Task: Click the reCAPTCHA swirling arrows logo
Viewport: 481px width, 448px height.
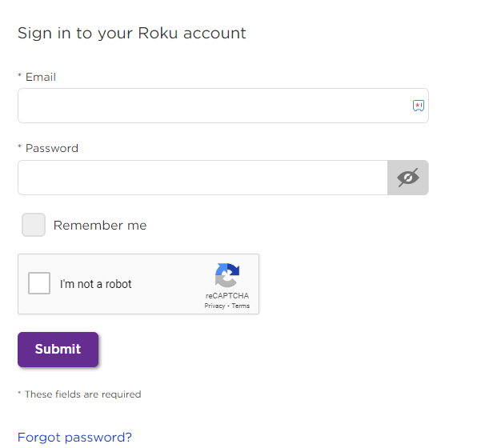Action: click(227, 275)
